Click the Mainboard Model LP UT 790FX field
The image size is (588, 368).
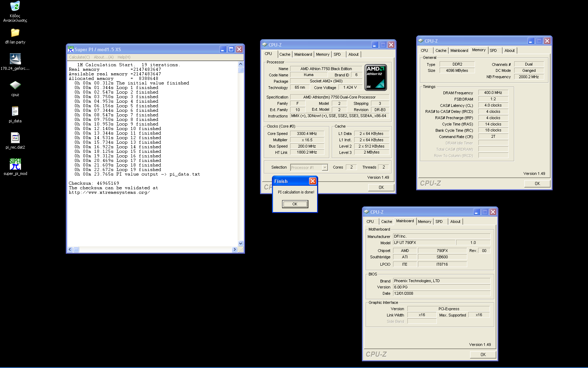coord(424,243)
